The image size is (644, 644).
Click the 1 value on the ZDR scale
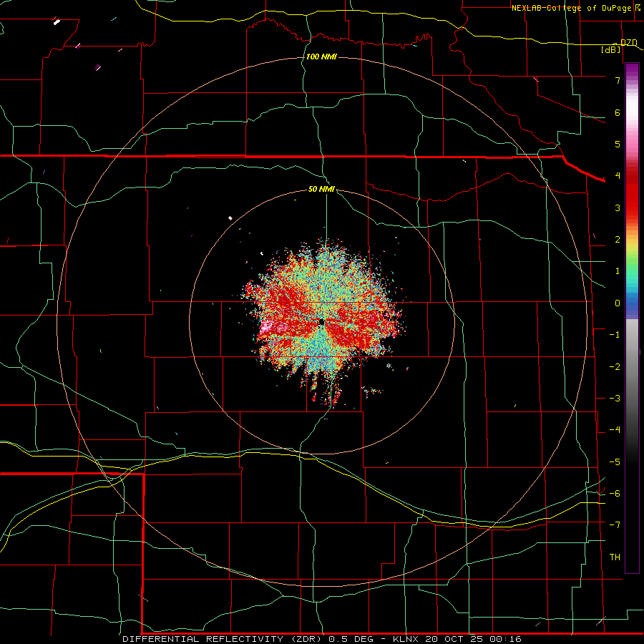click(x=618, y=271)
